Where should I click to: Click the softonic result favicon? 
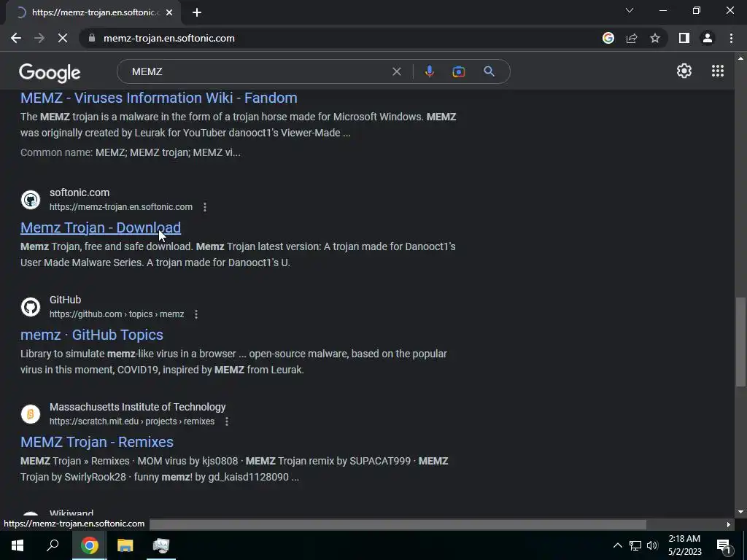pos(31,200)
